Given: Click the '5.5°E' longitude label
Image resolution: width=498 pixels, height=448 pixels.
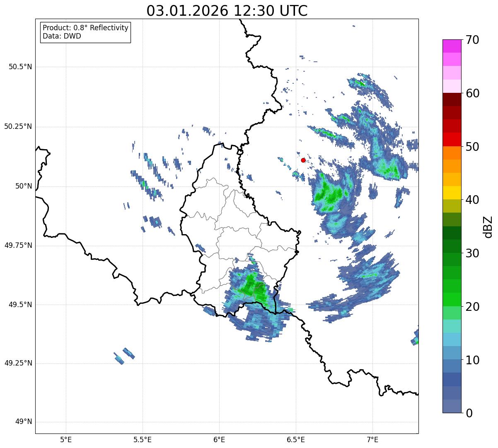Looking at the screenshot, I should pos(143,439).
